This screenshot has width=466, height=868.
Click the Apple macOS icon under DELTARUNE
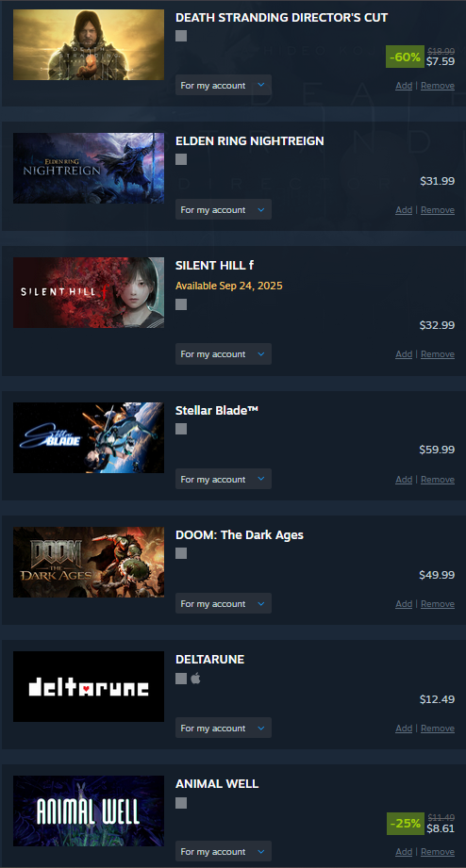(x=195, y=679)
